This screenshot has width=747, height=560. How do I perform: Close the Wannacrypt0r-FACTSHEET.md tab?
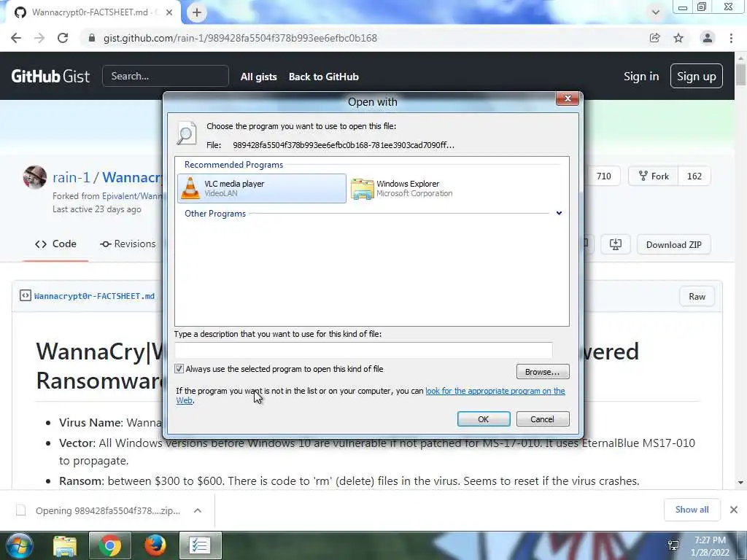point(169,12)
